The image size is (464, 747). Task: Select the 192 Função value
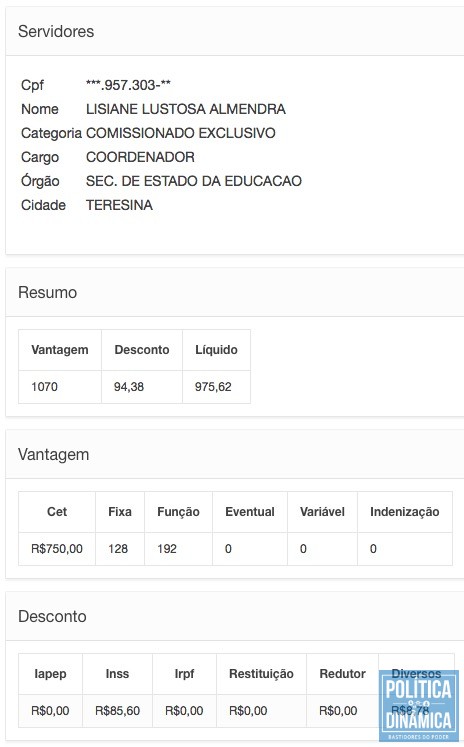pyautogui.click(x=167, y=549)
